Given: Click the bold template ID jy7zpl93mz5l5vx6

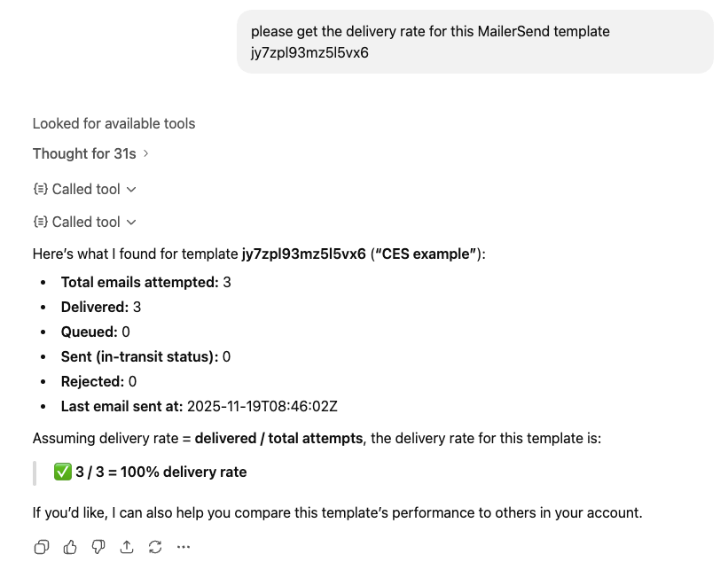Looking at the screenshot, I should click(303, 254).
